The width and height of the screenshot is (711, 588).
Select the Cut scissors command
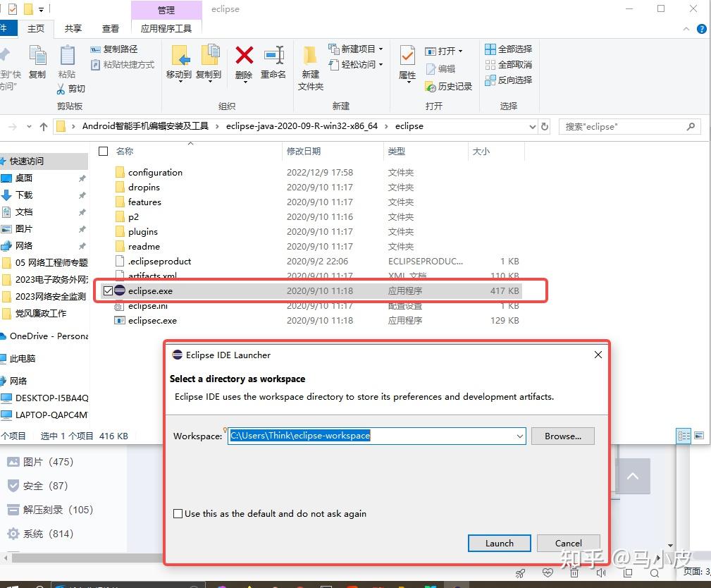[71, 88]
